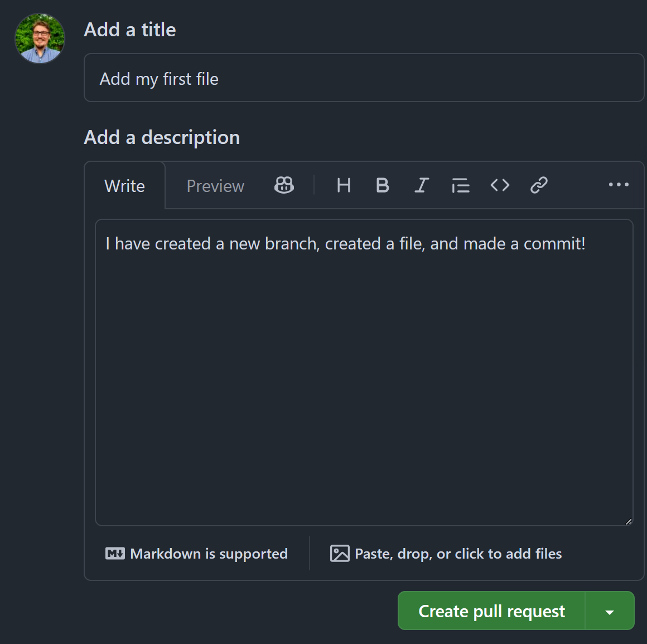Insert a quote using the quote icon
Image resolution: width=647 pixels, height=644 pixels.
pos(461,185)
